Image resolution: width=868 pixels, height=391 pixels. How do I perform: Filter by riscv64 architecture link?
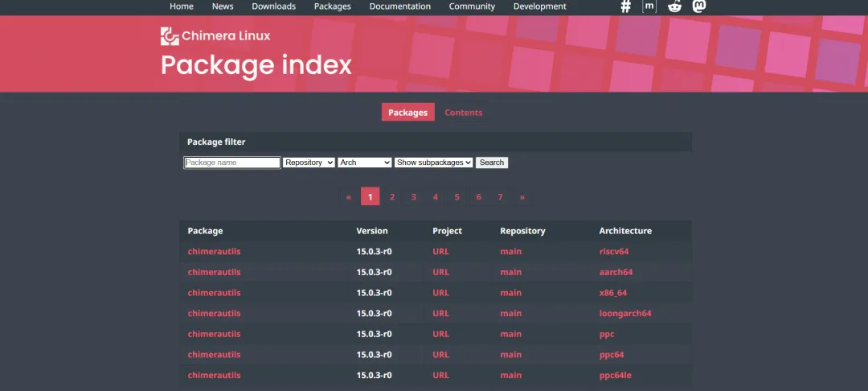[614, 252]
